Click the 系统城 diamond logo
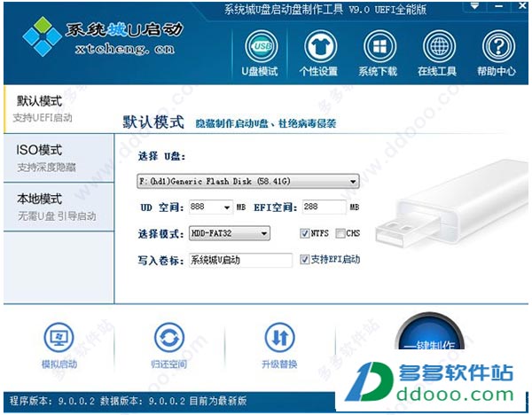The height and width of the screenshot is (415, 532). coord(42,36)
